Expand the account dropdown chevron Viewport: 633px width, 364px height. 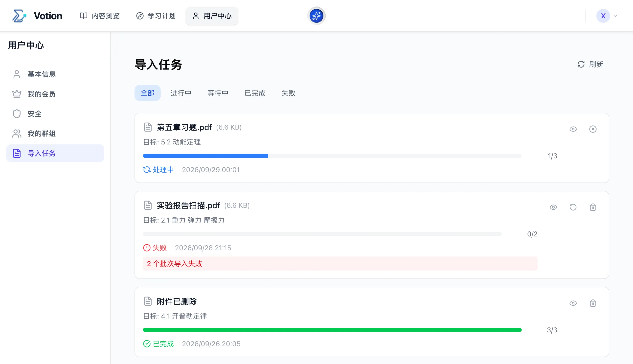[x=615, y=16]
